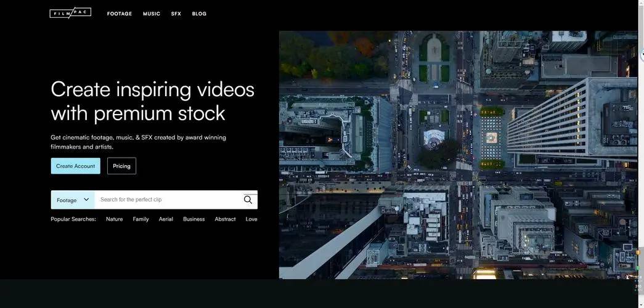Screen dimensions: 644x308
Task: Pick the Aerial popular search link
Action: [x=166, y=219]
